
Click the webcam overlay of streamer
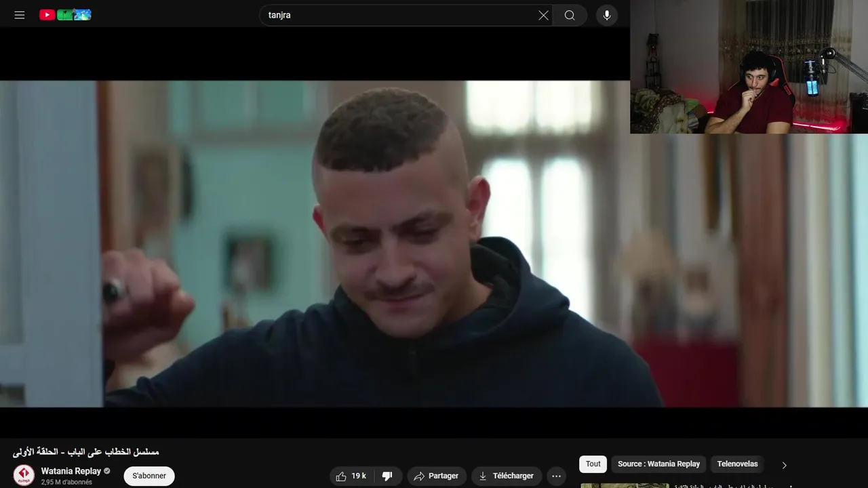pyautogui.click(x=749, y=66)
